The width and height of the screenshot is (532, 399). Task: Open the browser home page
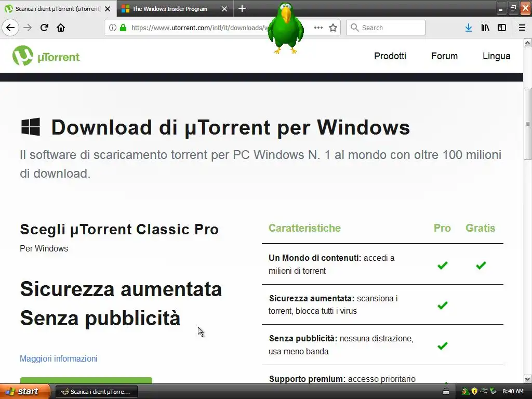[x=61, y=28]
